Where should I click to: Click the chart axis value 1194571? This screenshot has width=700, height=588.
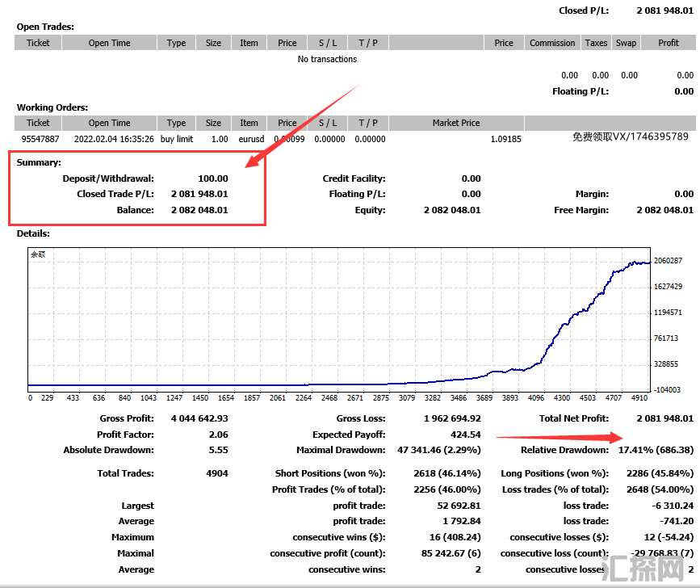coord(668,312)
